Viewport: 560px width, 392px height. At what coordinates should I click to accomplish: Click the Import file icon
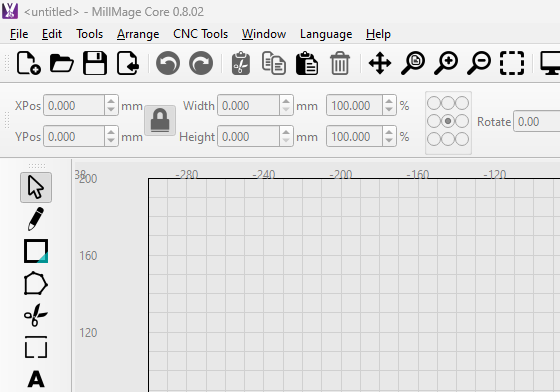click(128, 63)
